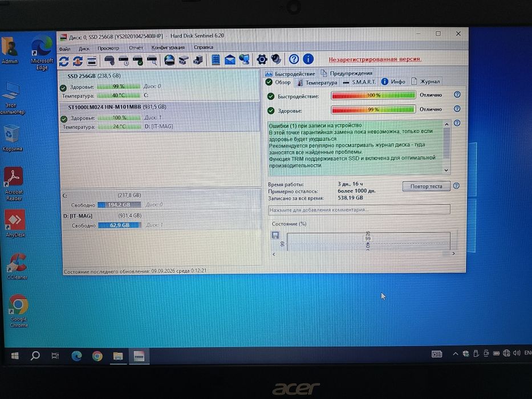Click the disk list panel toolbar icon

tap(92, 61)
